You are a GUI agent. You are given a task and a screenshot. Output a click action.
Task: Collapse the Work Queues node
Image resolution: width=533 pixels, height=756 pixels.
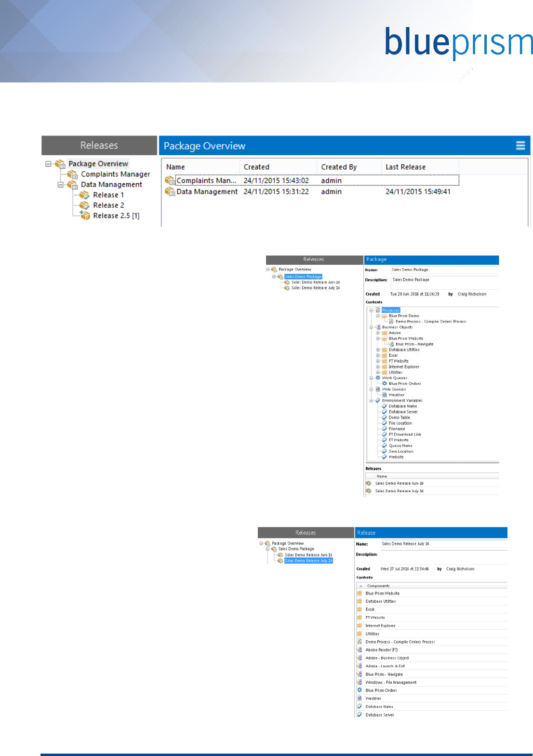point(372,378)
